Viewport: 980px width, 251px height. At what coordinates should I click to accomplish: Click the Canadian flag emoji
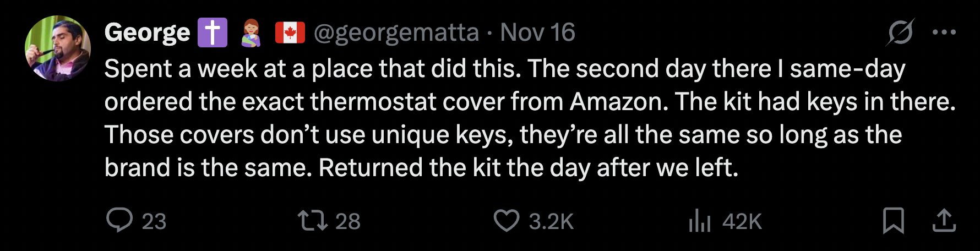(290, 32)
